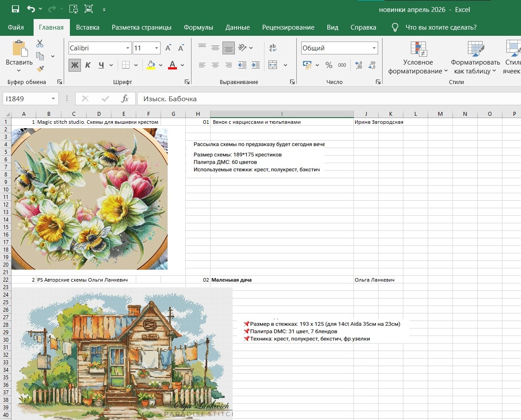
Task: Switch to the Рецензирование tab
Action: (x=288, y=27)
